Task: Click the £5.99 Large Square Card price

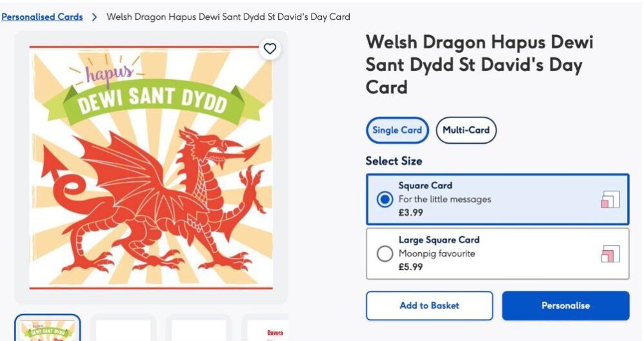Action: pos(411,267)
